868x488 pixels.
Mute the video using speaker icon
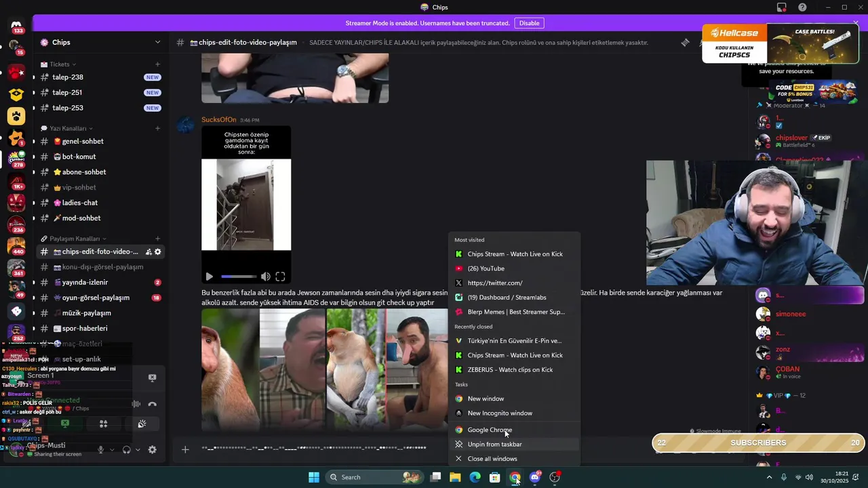266,277
